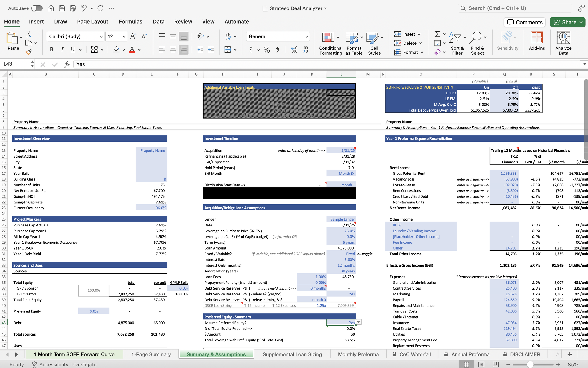
Task: Click the zoom slider in status bar
Action: 530,364
